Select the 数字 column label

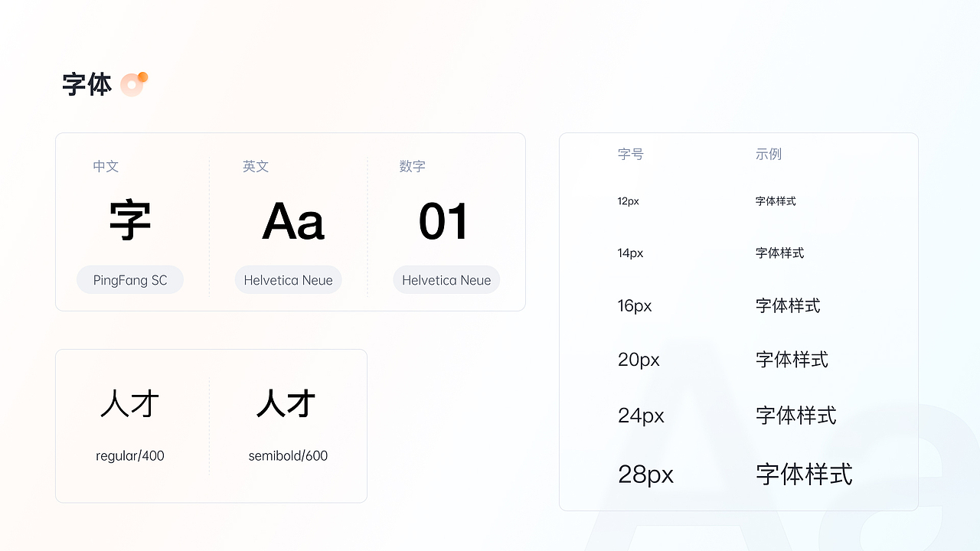tap(413, 166)
